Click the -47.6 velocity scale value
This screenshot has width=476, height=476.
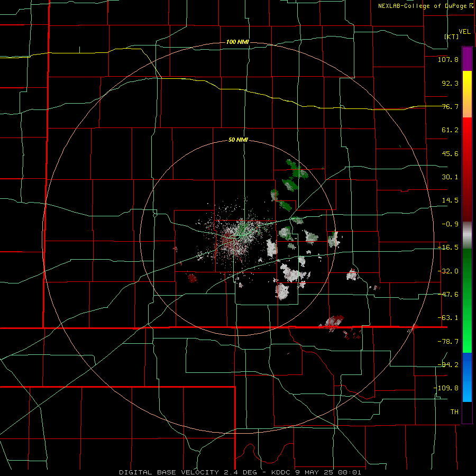[448, 295]
